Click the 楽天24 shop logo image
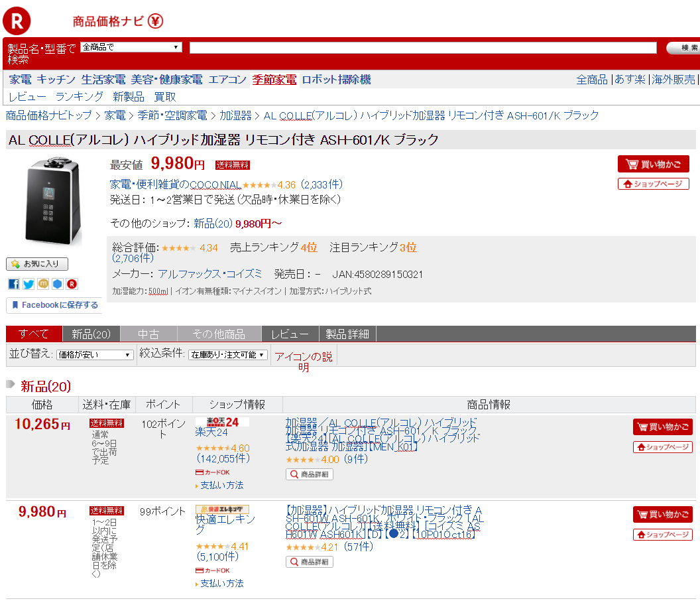This screenshot has width=700, height=603. click(x=222, y=422)
